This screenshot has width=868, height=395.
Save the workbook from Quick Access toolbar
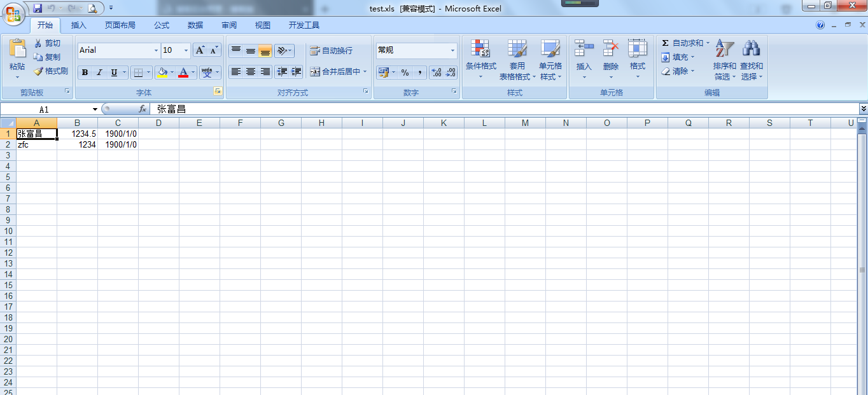tap(38, 8)
